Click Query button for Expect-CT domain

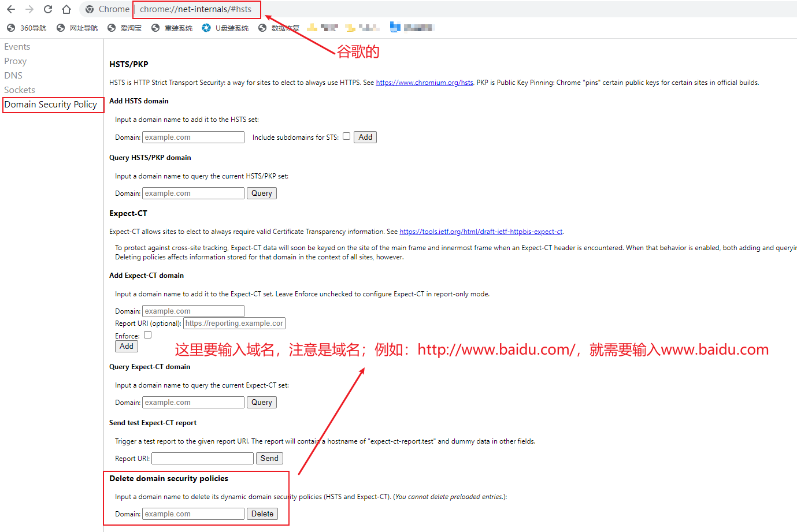click(x=262, y=403)
